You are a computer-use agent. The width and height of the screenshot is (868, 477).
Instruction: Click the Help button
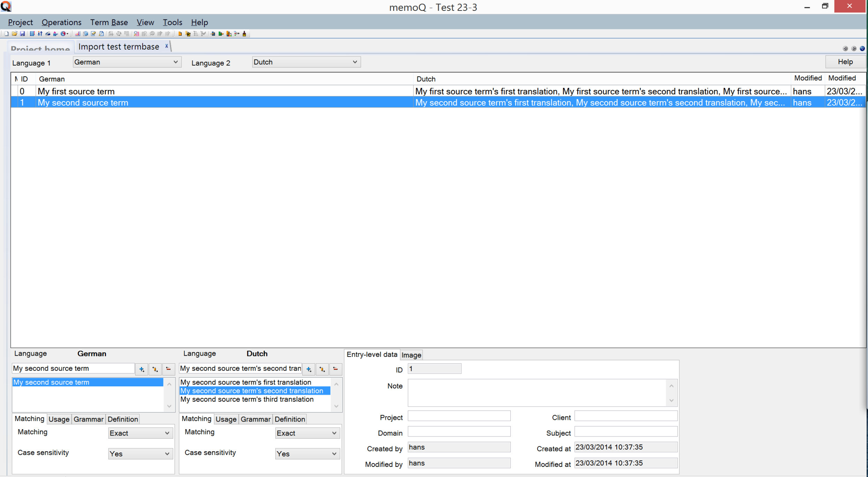[x=845, y=62]
